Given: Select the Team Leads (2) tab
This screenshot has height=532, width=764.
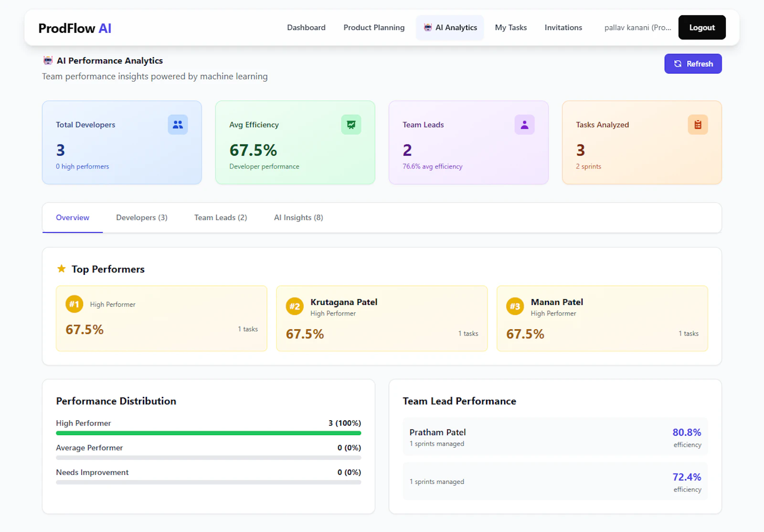Looking at the screenshot, I should pyautogui.click(x=220, y=218).
